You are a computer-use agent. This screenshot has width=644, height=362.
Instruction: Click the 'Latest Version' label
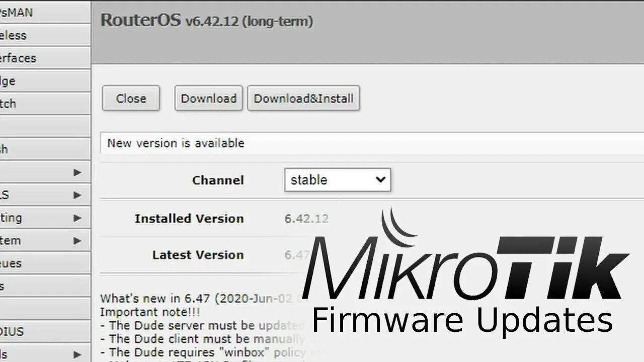198,255
